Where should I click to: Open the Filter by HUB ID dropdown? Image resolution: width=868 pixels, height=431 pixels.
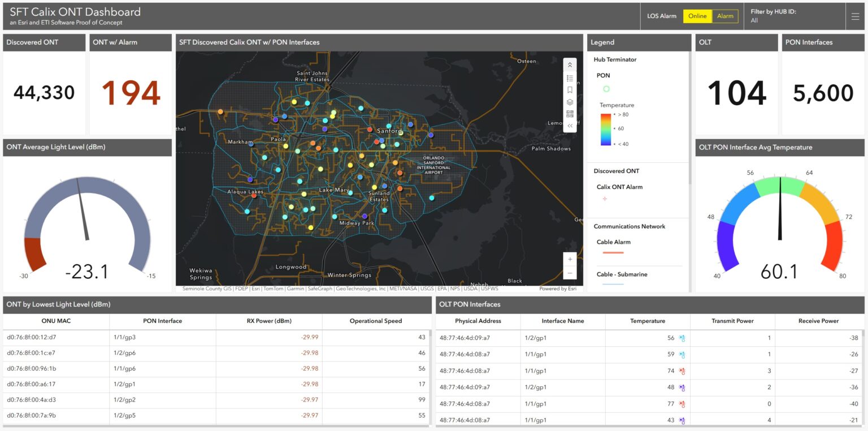tap(794, 16)
